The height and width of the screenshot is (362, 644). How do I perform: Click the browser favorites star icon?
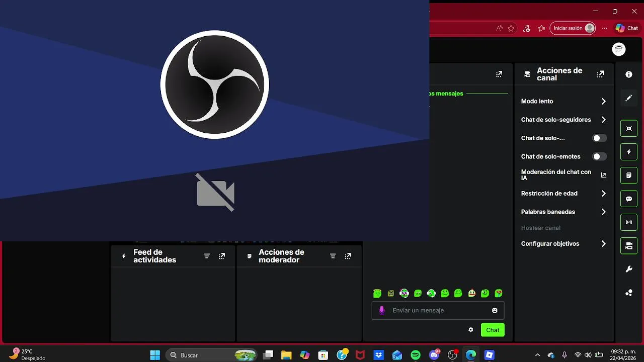(x=511, y=28)
